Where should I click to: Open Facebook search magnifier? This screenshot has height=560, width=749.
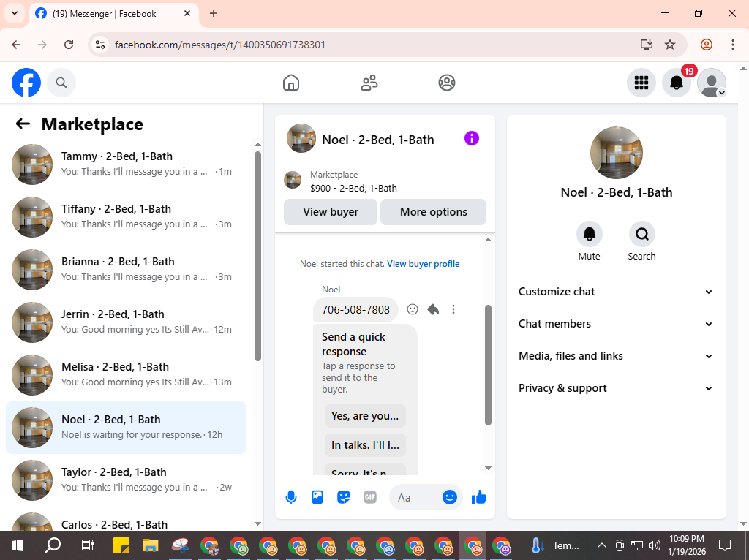(x=61, y=83)
